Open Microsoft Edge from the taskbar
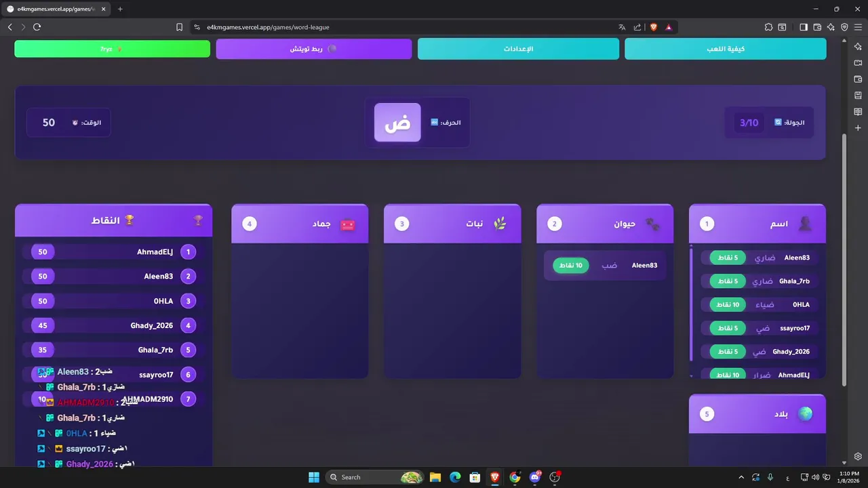868x488 pixels. coord(455,477)
